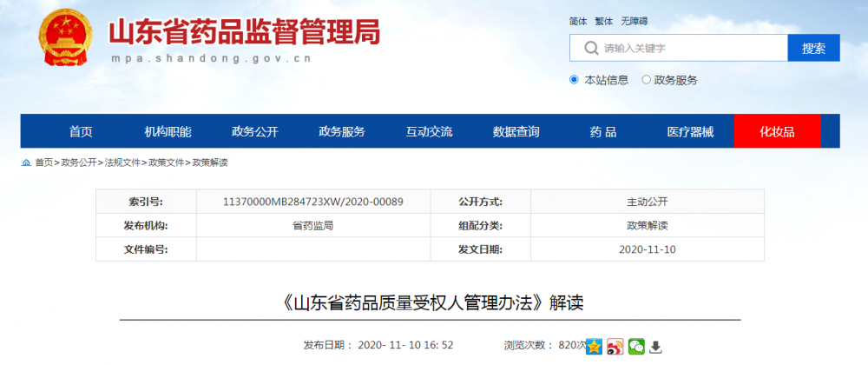Click the breadcrumb home icon
This screenshot has height=365, width=868.
26,163
